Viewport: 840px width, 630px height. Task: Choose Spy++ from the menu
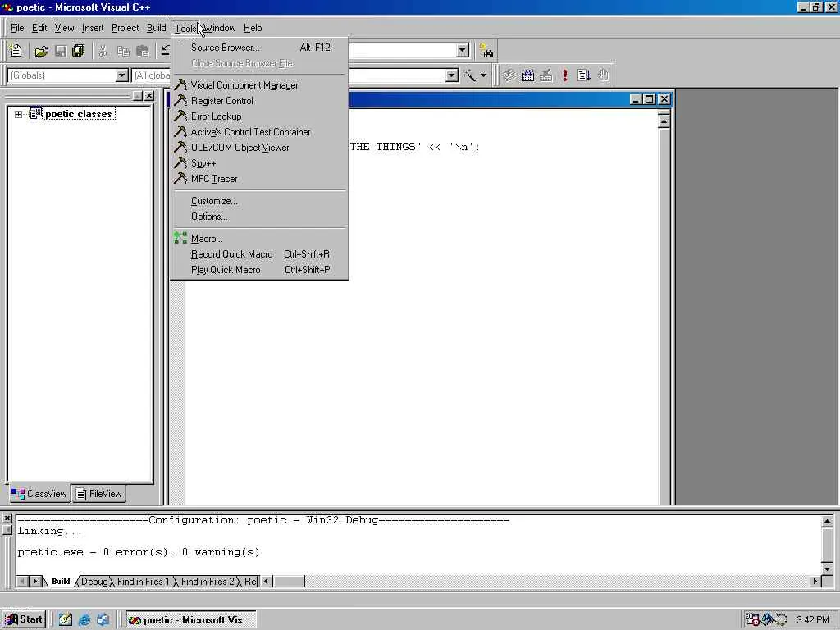[260, 163]
